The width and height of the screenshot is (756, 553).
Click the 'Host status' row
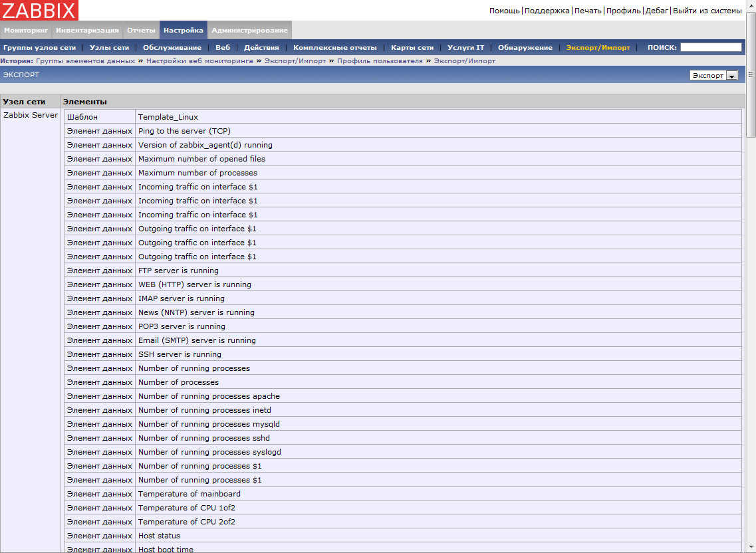pos(403,536)
